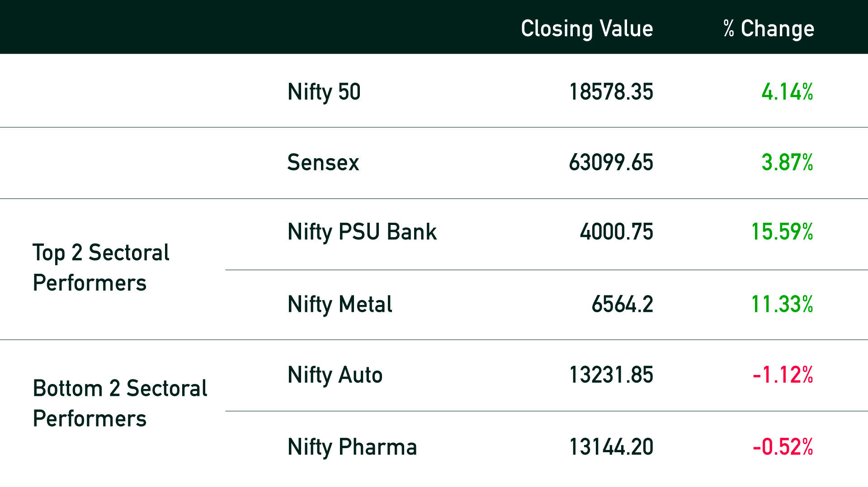Click Nifty Metal closing value 6564.2
Screen dimensions: 868x487
pos(623,304)
